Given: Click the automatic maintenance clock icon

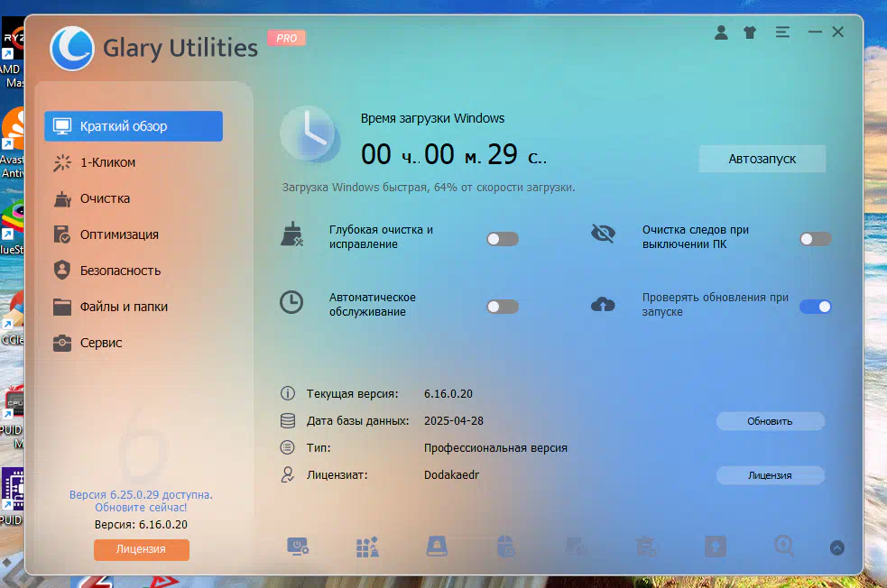Looking at the screenshot, I should (x=291, y=302).
